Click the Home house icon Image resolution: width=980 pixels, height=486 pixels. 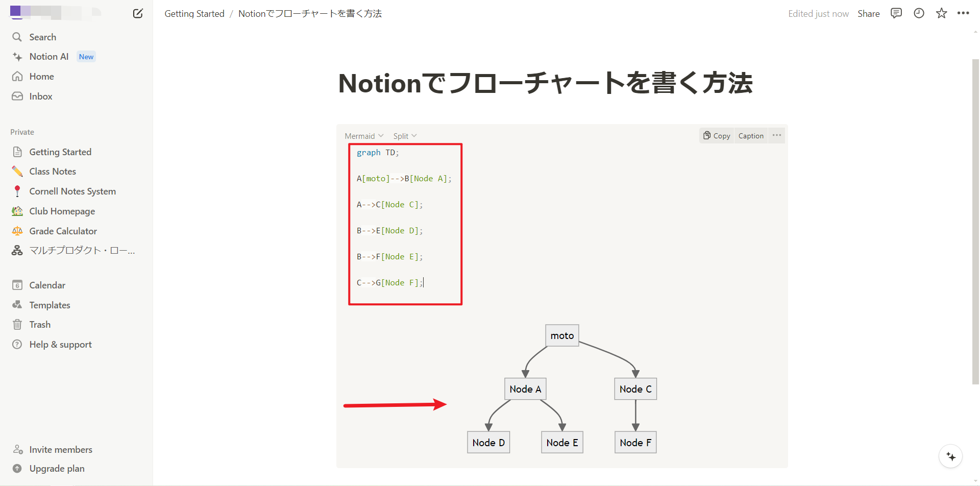pyautogui.click(x=17, y=77)
